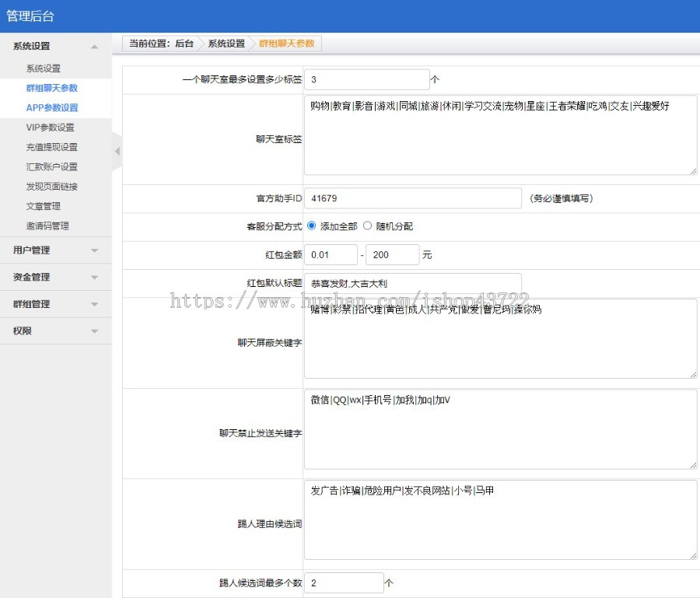Select the 添加全部 radio option
The width and height of the screenshot is (700, 598).
click(x=312, y=226)
